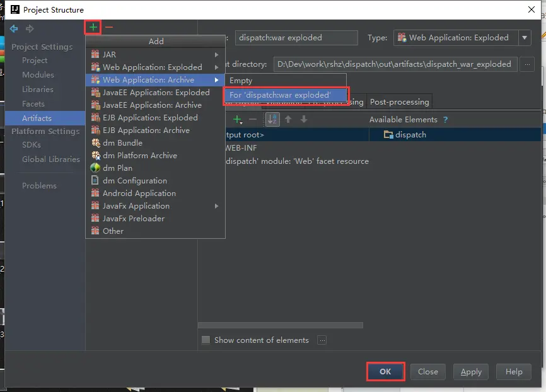Image resolution: width=546 pixels, height=392 pixels.
Task: Select the Empty submenu option
Action: click(x=286, y=81)
